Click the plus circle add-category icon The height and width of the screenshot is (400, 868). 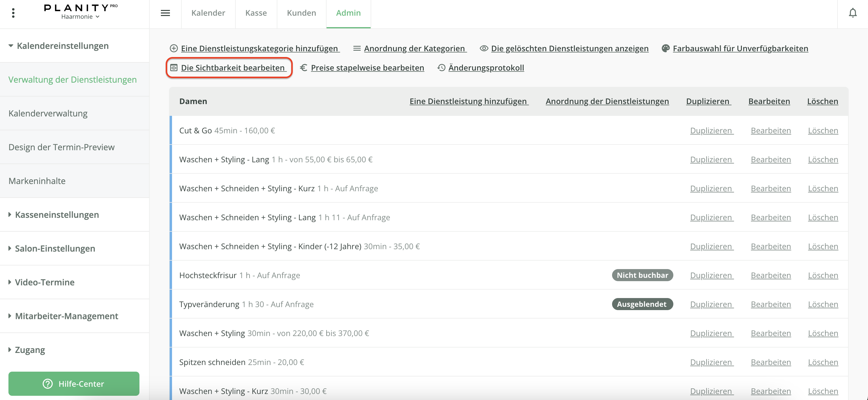174,49
